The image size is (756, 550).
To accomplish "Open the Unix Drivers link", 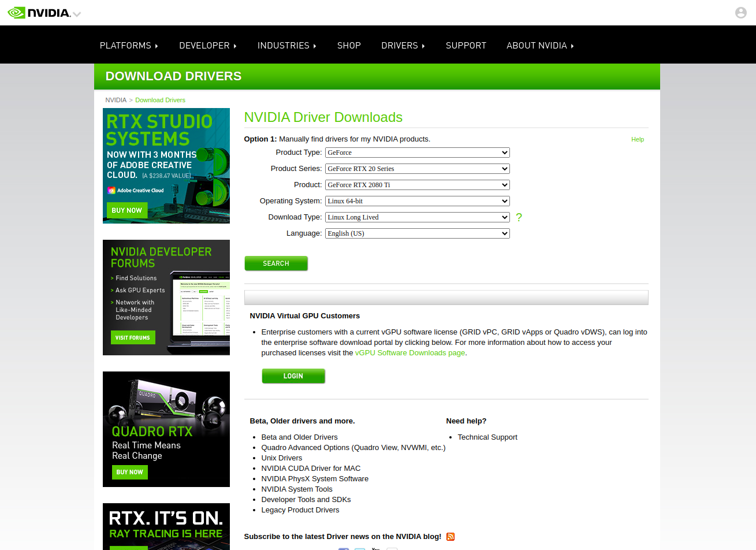I will click(x=282, y=458).
